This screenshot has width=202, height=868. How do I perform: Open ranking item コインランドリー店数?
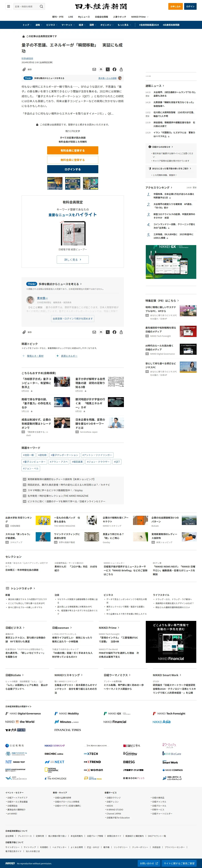(174, 226)
